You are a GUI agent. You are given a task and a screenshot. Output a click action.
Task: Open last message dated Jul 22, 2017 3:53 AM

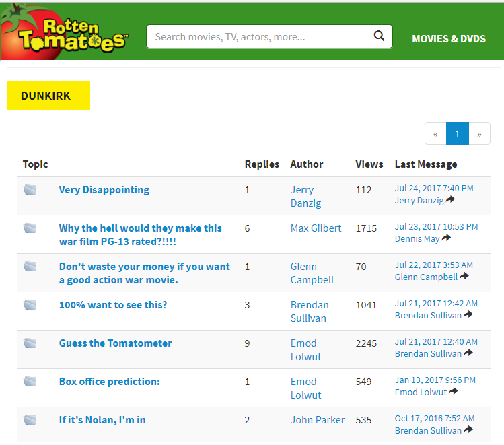(433, 265)
